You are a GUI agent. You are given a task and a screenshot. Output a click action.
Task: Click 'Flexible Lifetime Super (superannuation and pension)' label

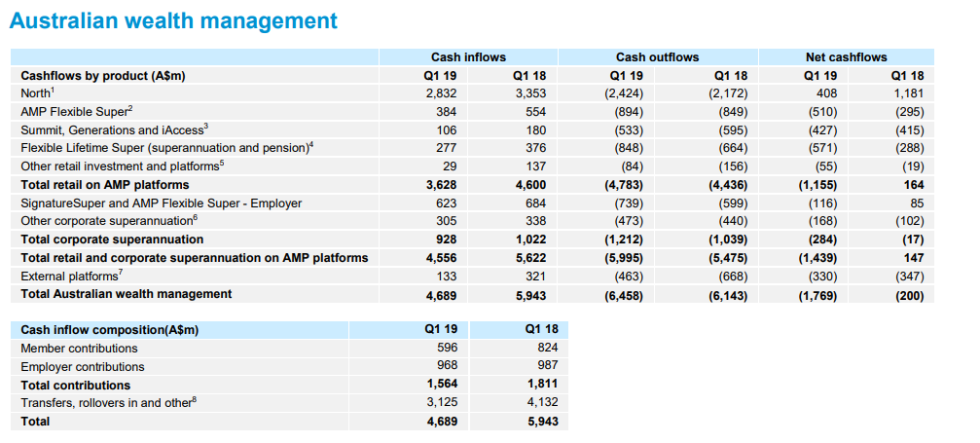(x=166, y=148)
